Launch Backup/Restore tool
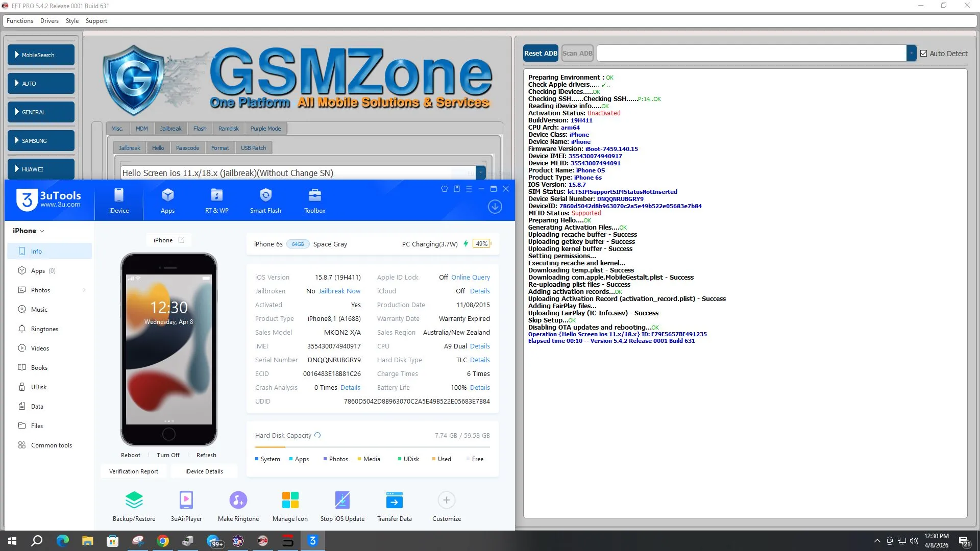 click(x=134, y=506)
